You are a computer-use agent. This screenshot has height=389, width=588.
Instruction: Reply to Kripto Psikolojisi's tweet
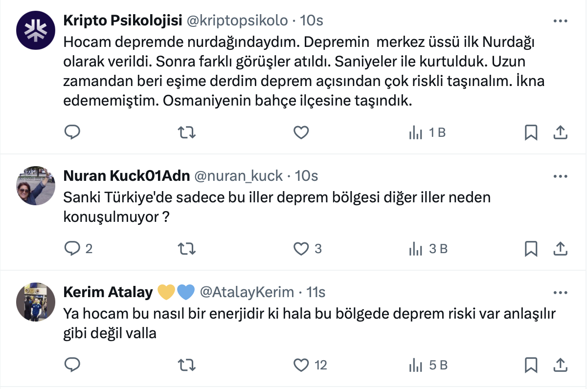(x=72, y=132)
